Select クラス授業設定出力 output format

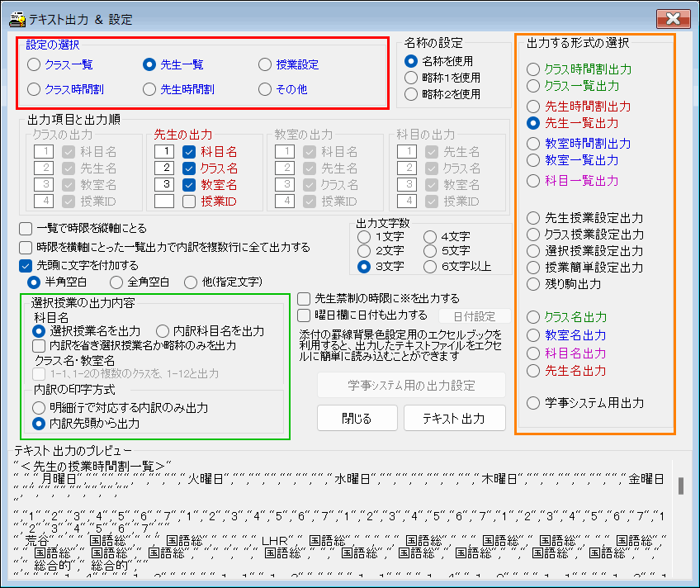click(x=533, y=235)
